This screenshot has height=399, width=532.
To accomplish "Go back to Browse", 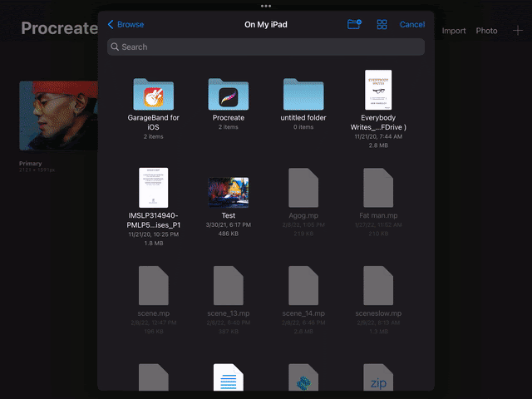I will point(126,25).
